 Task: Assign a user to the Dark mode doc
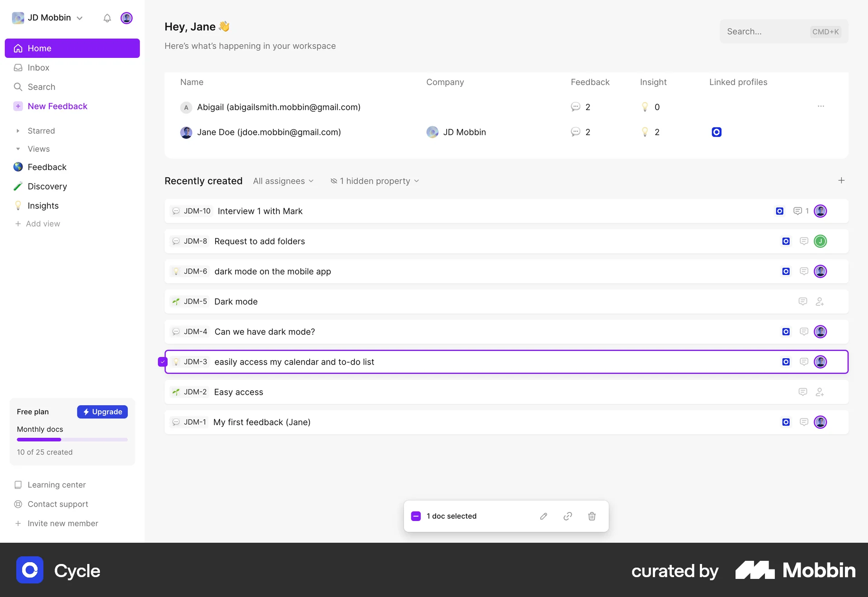click(820, 301)
